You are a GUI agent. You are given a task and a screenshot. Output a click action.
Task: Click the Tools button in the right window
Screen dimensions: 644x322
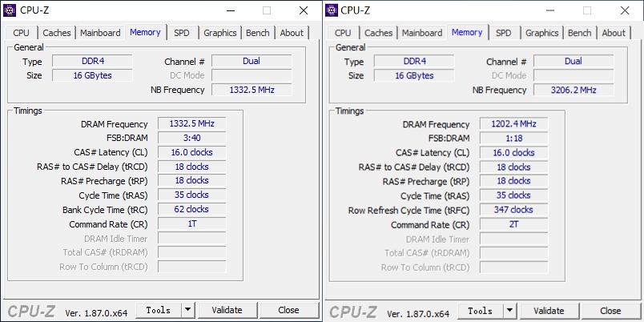tap(481, 311)
